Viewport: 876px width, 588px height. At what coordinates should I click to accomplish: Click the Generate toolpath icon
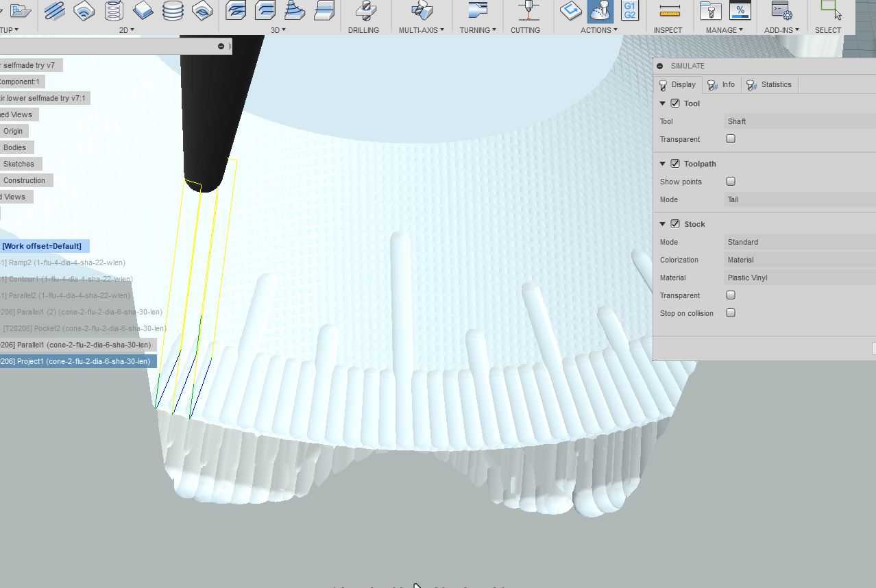pos(570,10)
